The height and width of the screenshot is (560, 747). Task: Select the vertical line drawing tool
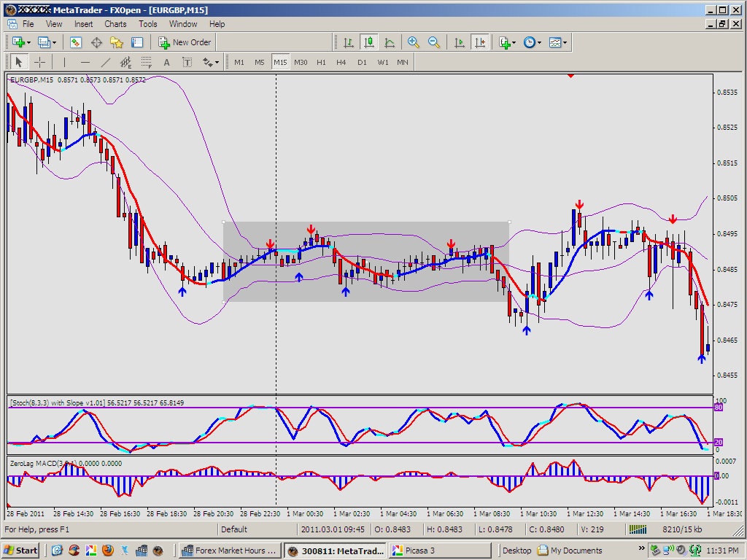[x=64, y=63]
